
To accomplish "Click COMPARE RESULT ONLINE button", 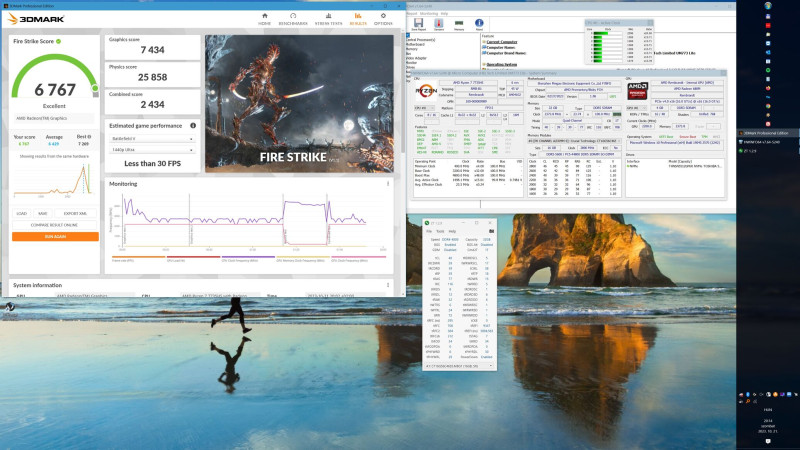I will tap(55, 225).
